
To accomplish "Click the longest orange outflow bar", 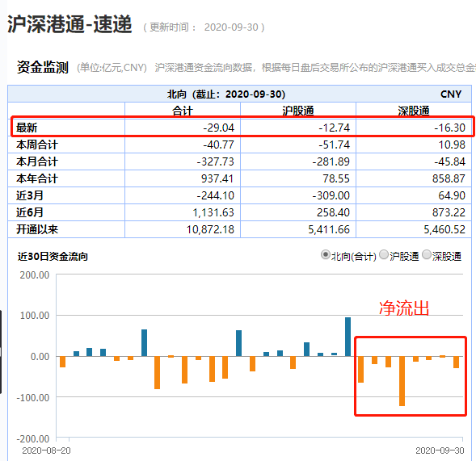I will [x=402, y=381].
